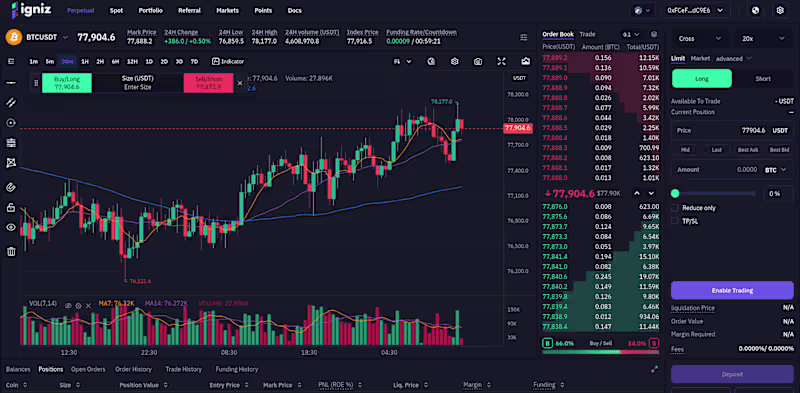Click the order book display mode icon
This screenshot has height=393, width=800.
coord(654,34)
